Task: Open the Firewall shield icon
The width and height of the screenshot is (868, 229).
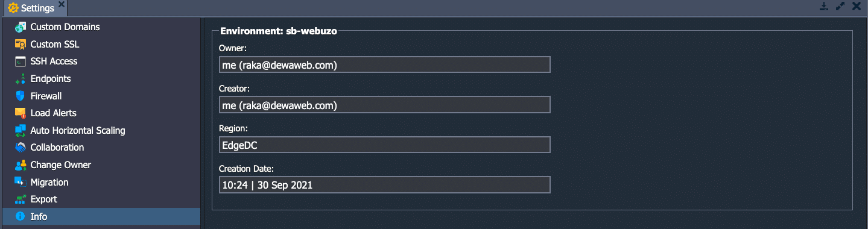Action: [x=21, y=96]
